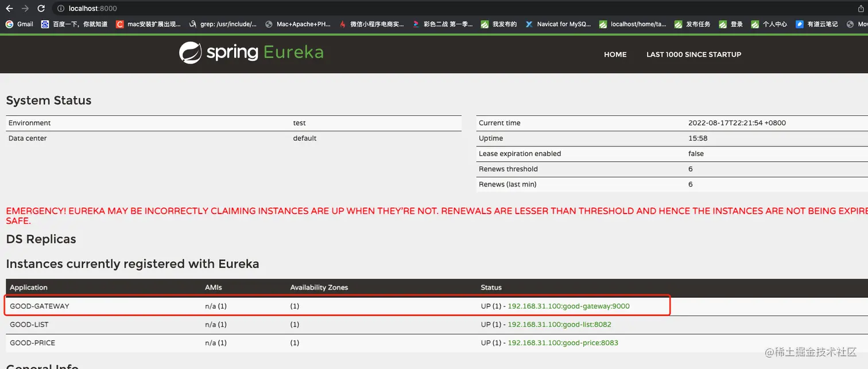Screen dimensions: 868x369
Task: Click the Status column header
Action: [491, 288]
